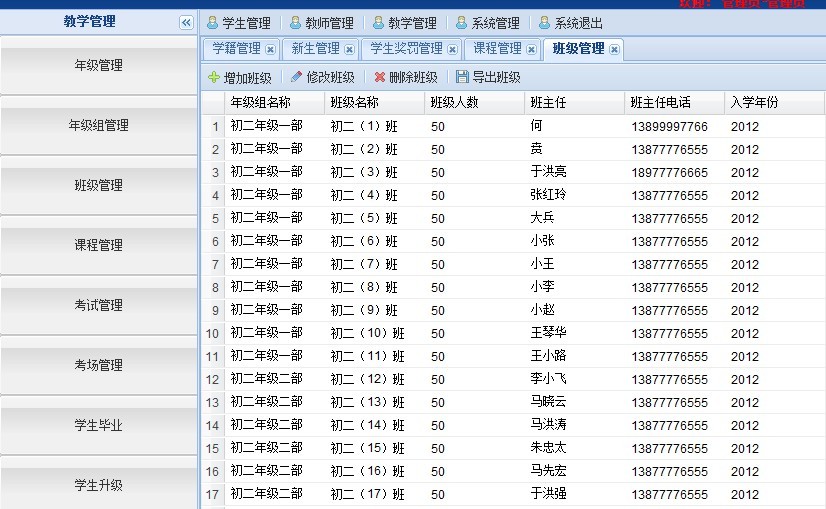Close the 班级管理 tab

pyautogui.click(x=614, y=50)
